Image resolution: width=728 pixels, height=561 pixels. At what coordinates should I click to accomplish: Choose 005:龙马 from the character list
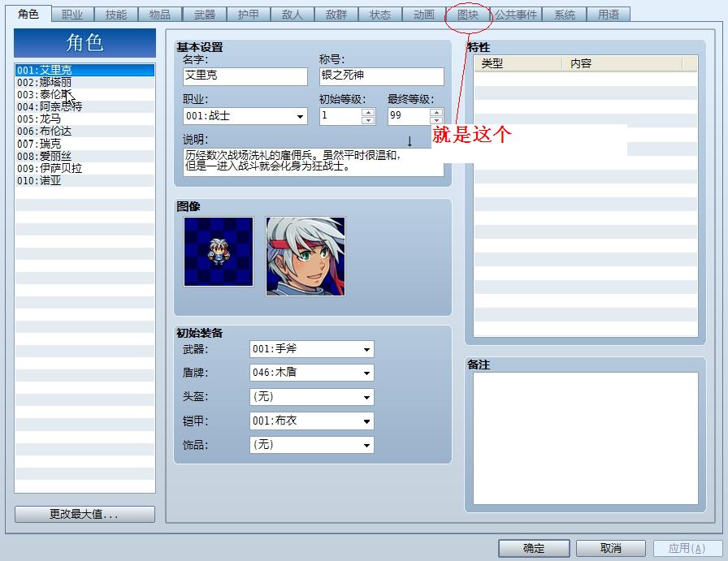click(x=85, y=119)
